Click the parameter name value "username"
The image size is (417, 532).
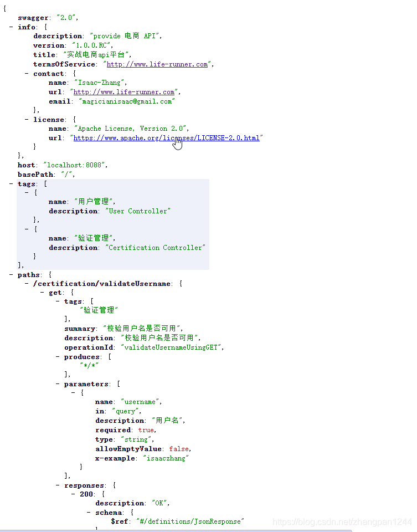[140, 402]
